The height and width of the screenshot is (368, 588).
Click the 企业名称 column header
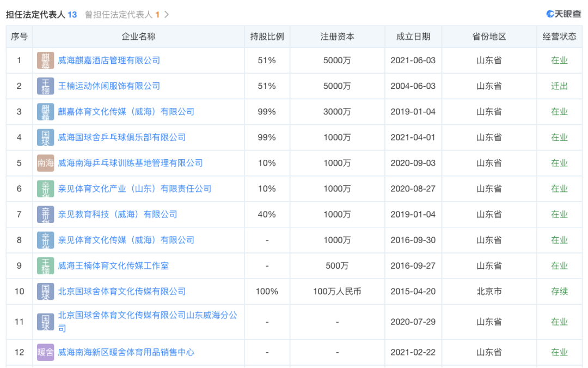click(138, 37)
